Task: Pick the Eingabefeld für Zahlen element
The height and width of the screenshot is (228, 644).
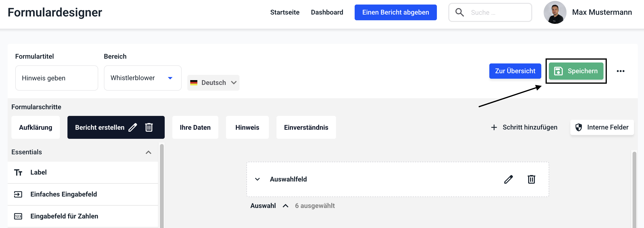Action: pos(64,216)
